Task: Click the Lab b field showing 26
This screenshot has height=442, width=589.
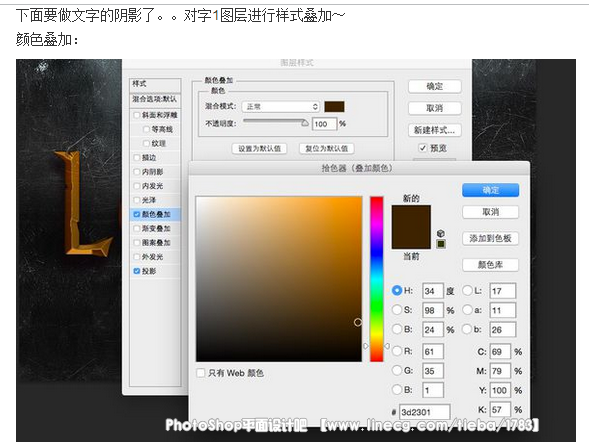Action: tap(503, 330)
